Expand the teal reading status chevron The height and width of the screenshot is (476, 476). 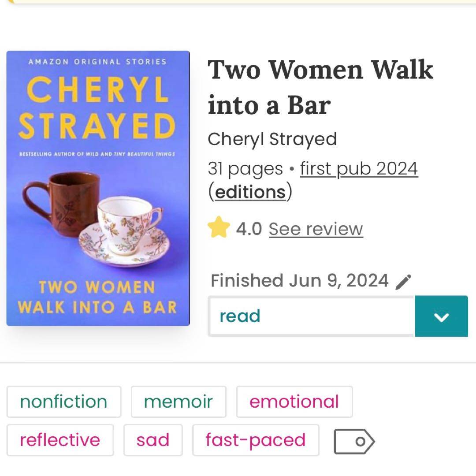[x=441, y=316]
